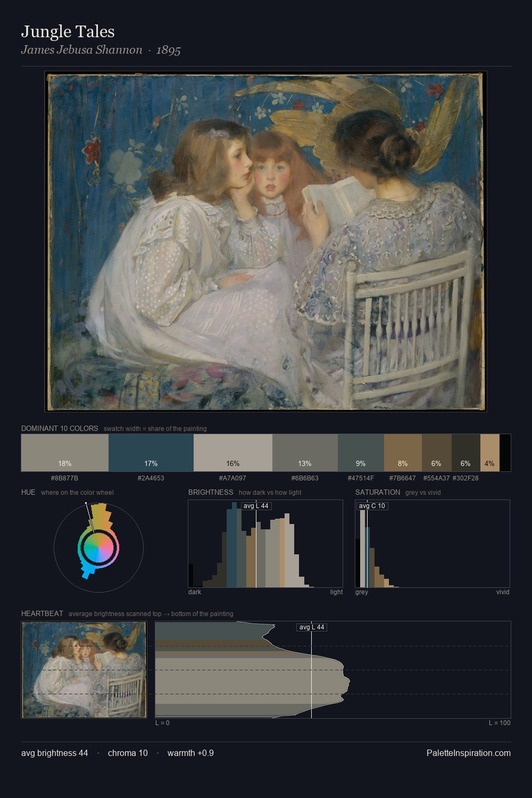Click the black swatch at palette end
532x798 pixels.
coord(505,453)
